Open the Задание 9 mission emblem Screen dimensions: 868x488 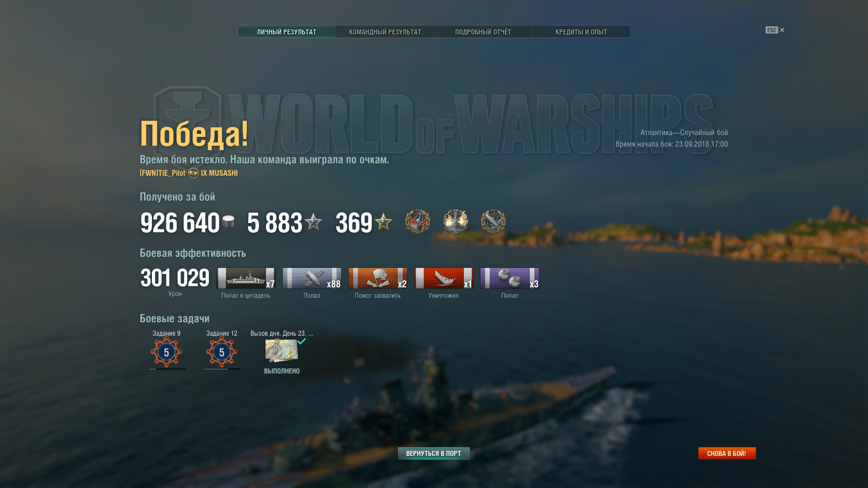(x=166, y=352)
